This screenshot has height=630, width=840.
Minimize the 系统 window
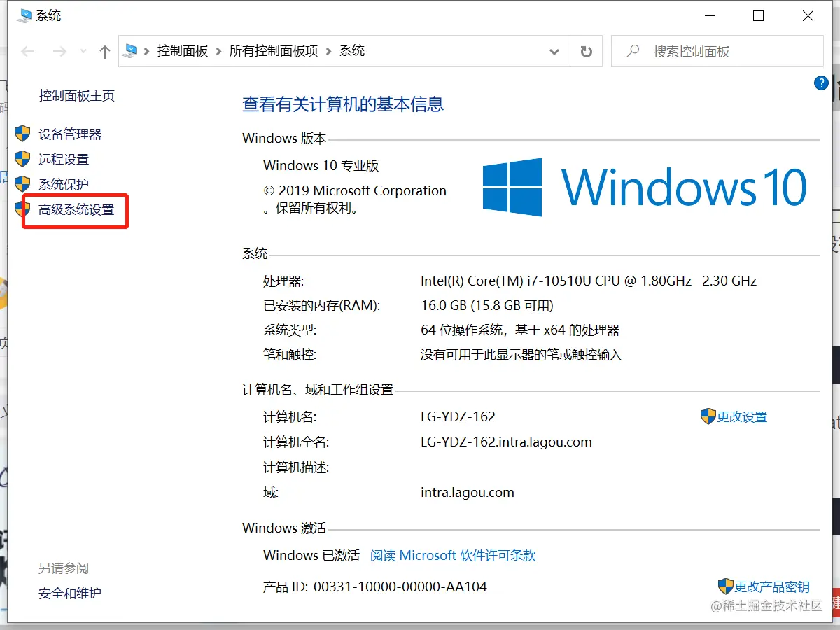[x=708, y=16]
